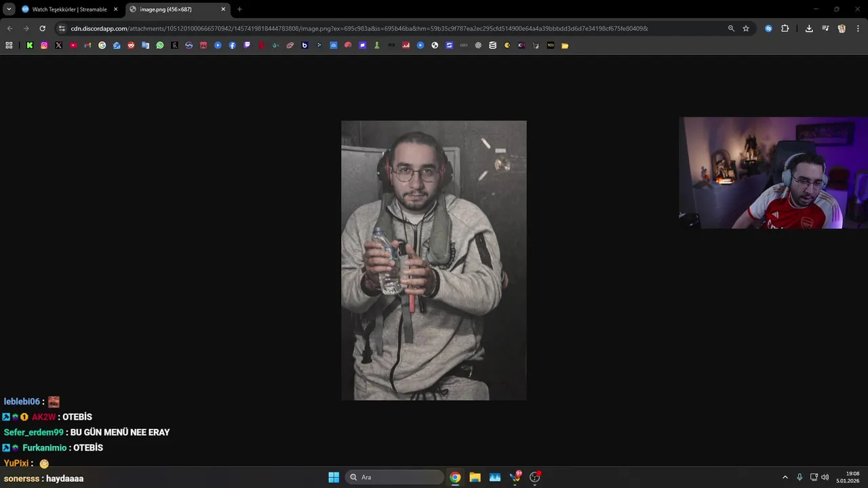Open the Facebook bookmark
The height and width of the screenshot is (488, 868).
pyautogui.click(x=232, y=45)
